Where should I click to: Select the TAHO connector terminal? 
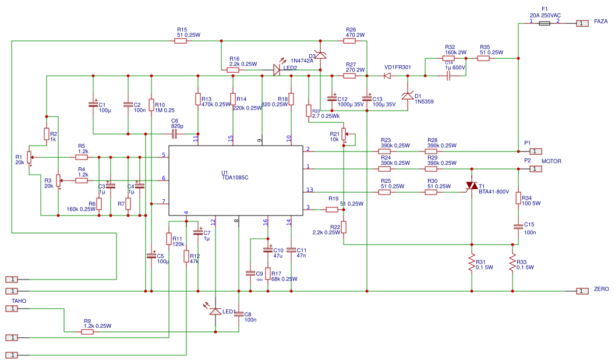click(12, 309)
